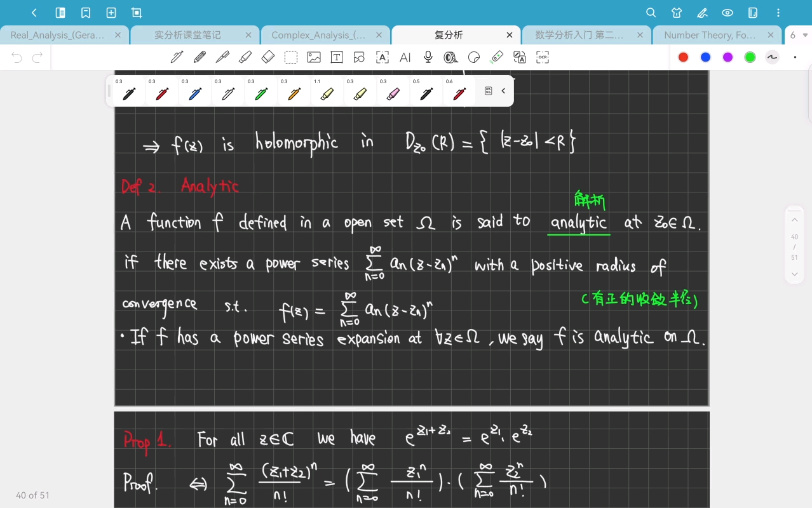Screen dimensions: 812x508
Task: Select the eraser tool
Action: pyautogui.click(x=268, y=57)
